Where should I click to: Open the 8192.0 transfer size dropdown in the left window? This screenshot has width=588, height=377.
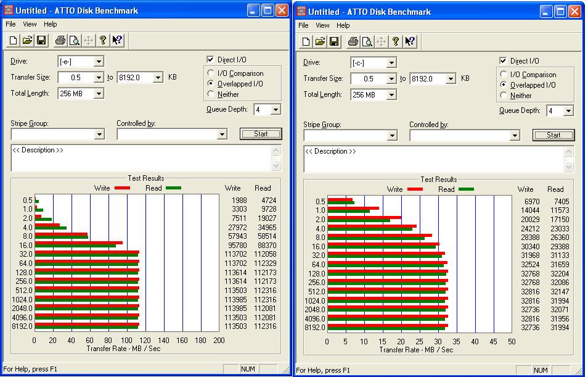(x=158, y=77)
